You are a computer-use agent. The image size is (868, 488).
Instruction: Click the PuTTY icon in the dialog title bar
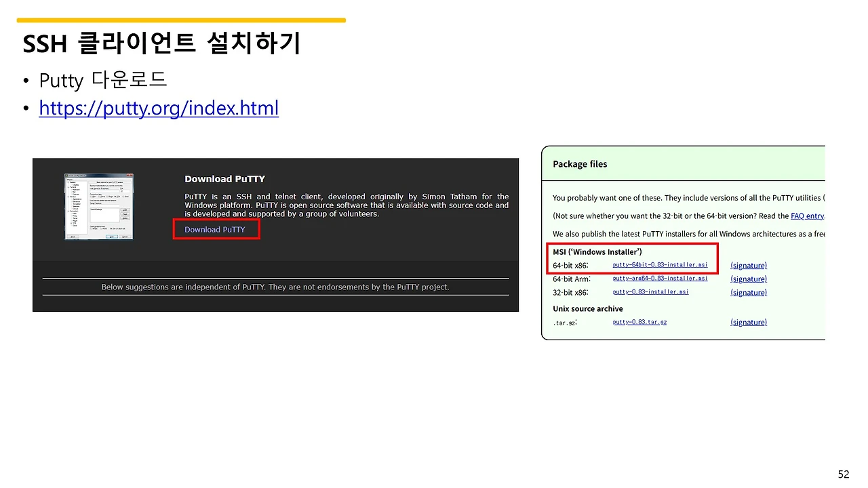pos(66,175)
